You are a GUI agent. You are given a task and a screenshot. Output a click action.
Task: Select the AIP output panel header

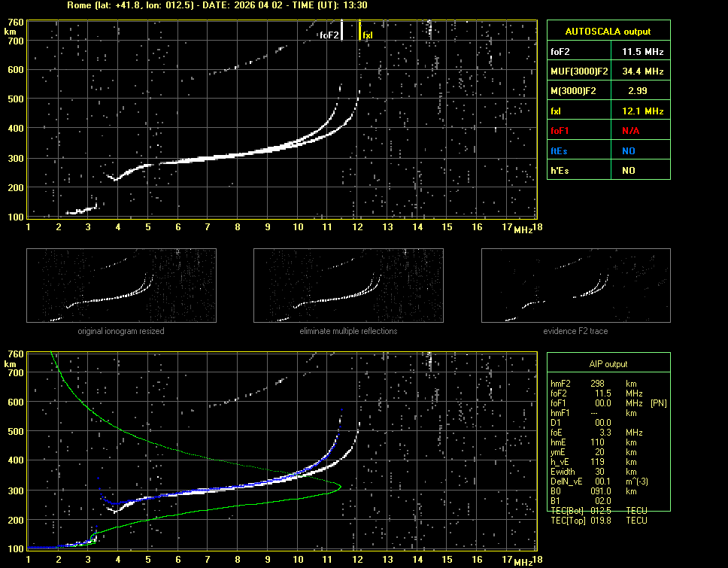[x=608, y=364]
